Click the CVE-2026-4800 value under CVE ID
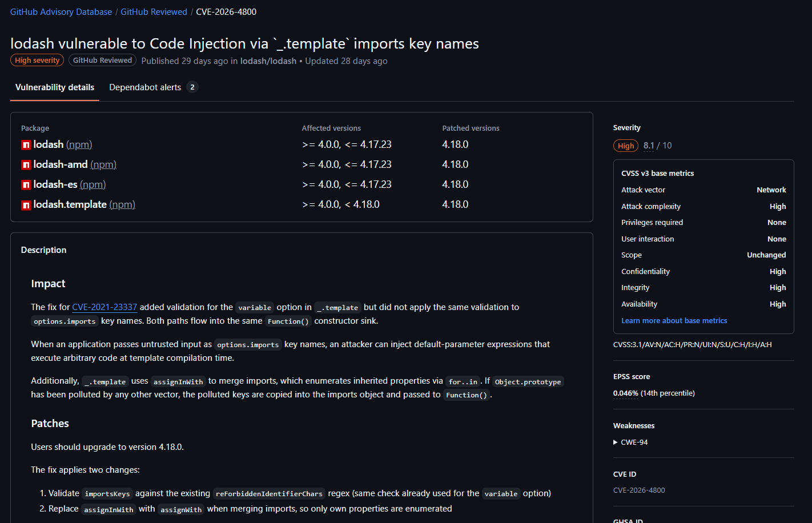The image size is (812, 523). click(639, 490)
